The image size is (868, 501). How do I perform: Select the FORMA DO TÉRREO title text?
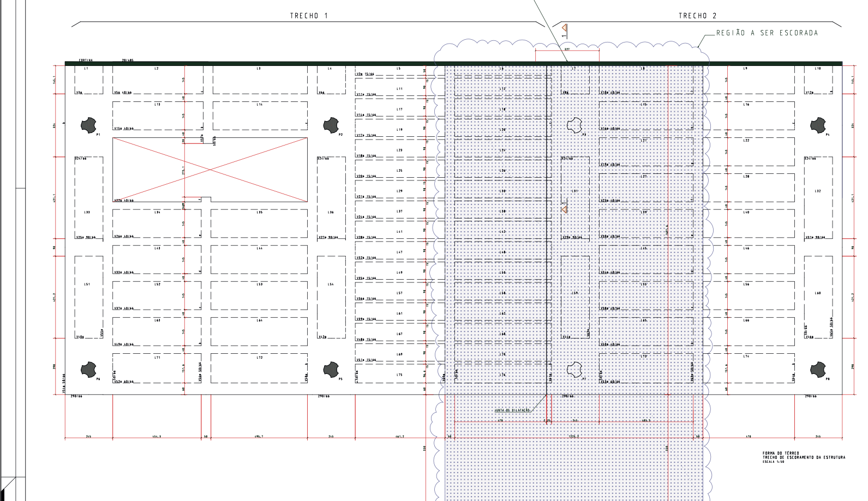tap(781, 453)
